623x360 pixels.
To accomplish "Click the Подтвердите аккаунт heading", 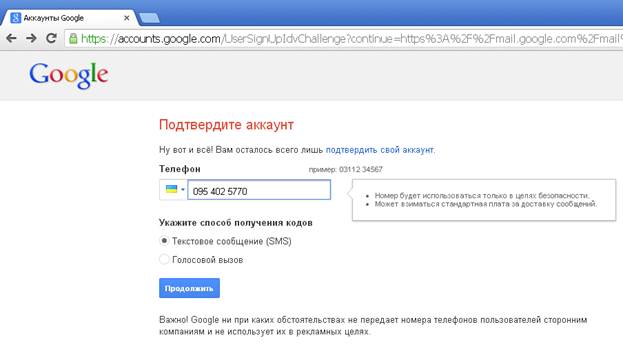I will 226,125.
